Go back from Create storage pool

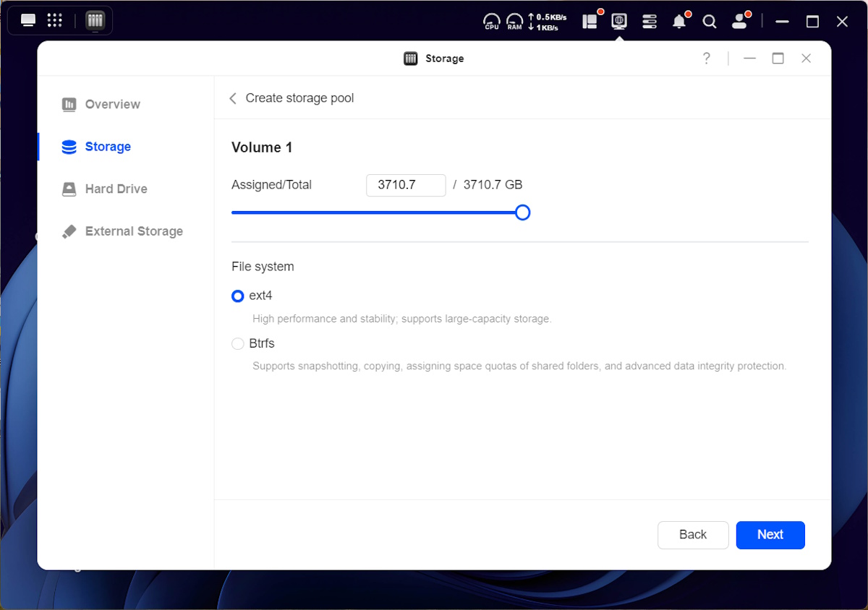233,98
